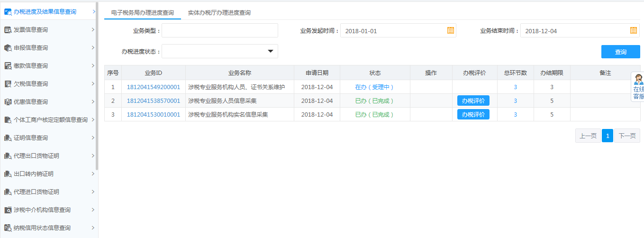Click the 欠税信息查询 sidebar icon

pyautogui.click(x=8, y=84)
